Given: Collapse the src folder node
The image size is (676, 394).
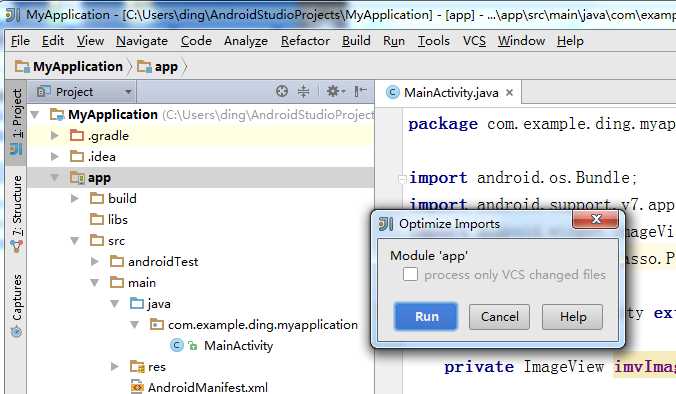Looking at the screenshot, I should 75,241.
